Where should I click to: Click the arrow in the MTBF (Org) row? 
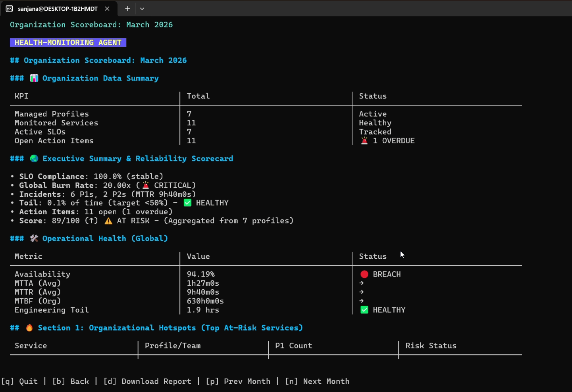tap(362, 301)
